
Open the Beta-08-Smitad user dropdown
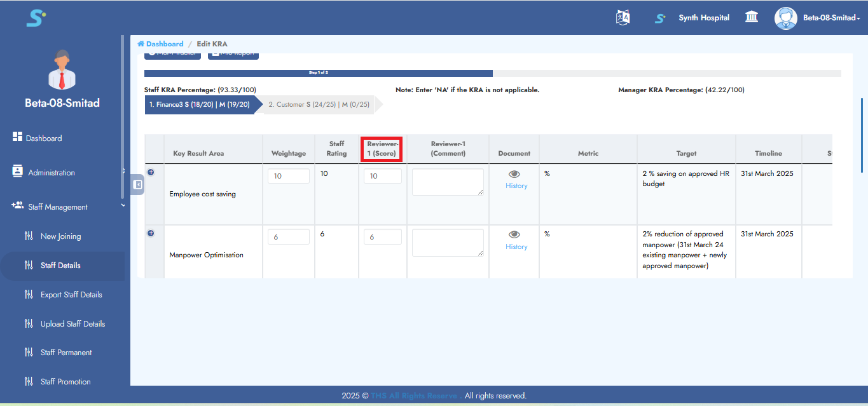[831, 18]
